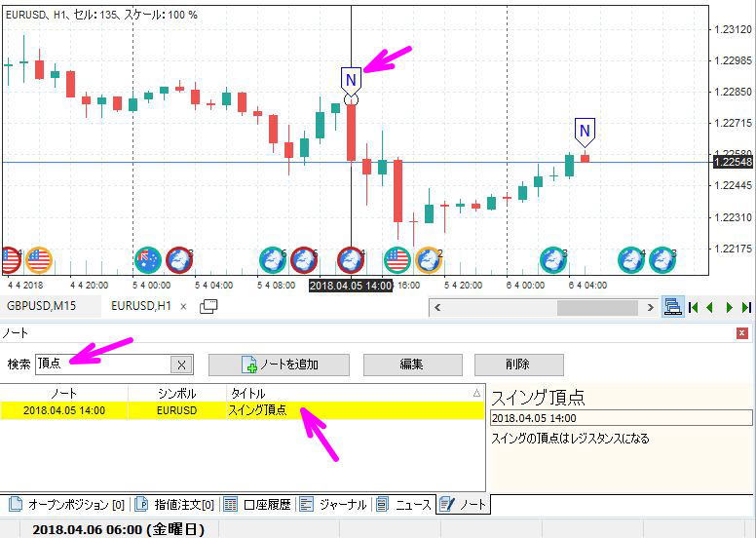Jump to chart start with the first green arrow
756x538 pixels.
click(x=694, y=307)
